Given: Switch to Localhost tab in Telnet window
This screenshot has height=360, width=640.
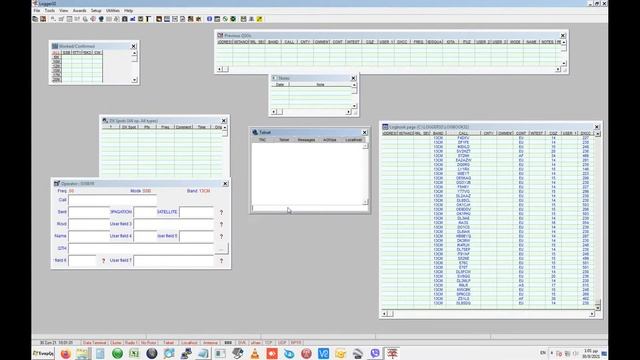Looking at the screenshot, I should point(353,140).
